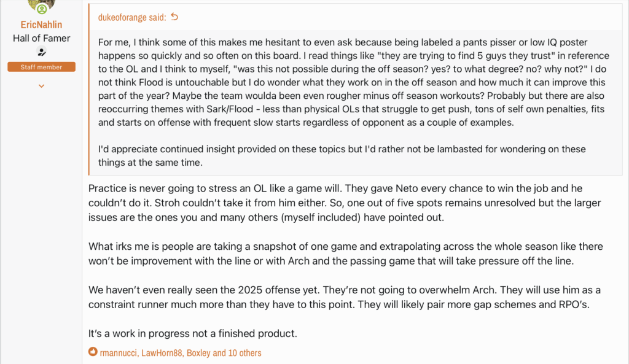Click the quoted paragraph starting 'For me, I think'
Screen dimensions: 629x364
pyautogui.click(x=354, y=82)
